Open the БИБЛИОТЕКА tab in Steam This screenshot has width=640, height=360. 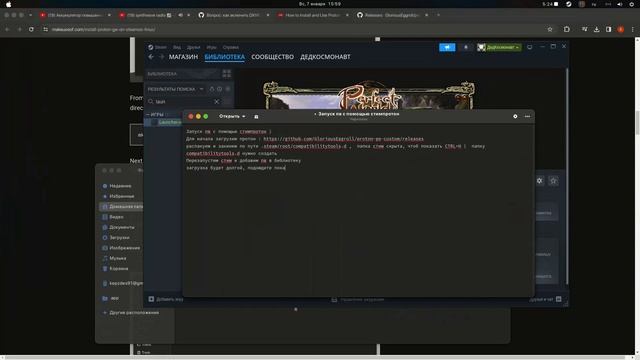click(224, 57)
